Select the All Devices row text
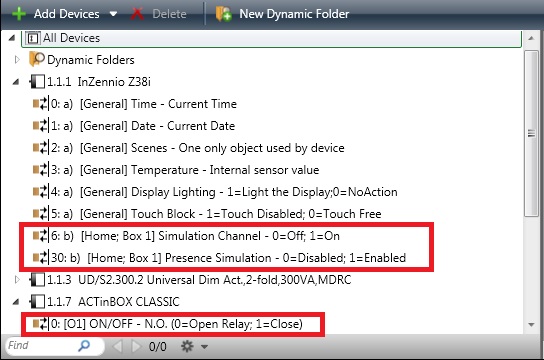544x360 pixels. [71, 38]
